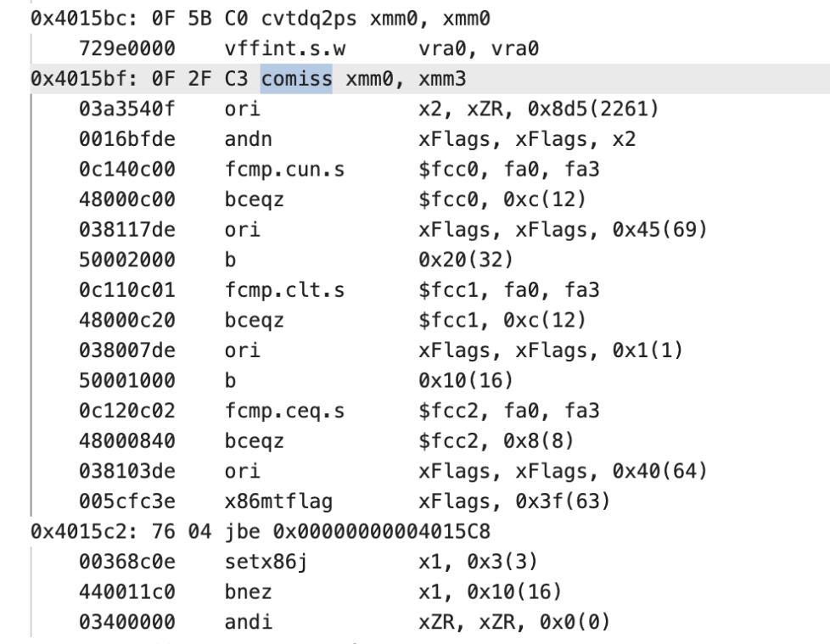
Task: Click the setx86j instruction row
Action: 308,562
